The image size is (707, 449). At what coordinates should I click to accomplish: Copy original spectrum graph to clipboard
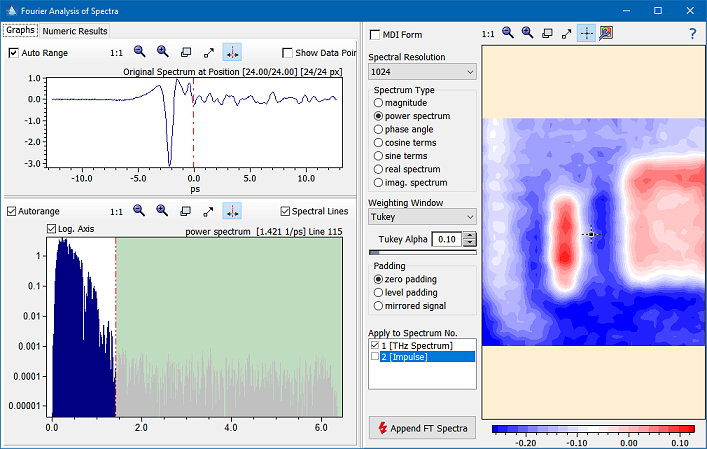(x=186, y=52)
